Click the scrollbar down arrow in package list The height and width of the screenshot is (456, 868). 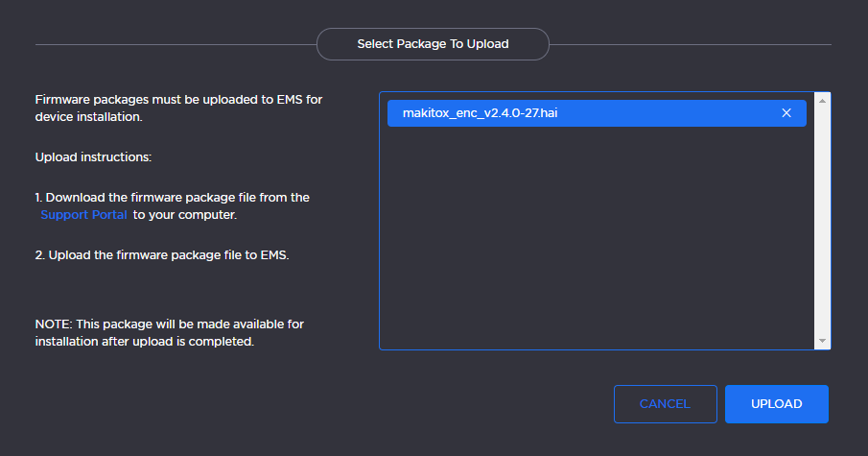821,342
